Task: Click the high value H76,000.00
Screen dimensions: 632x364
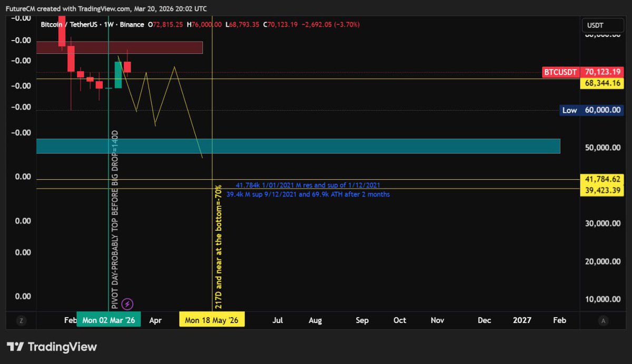Action: [x=204, y=25]
